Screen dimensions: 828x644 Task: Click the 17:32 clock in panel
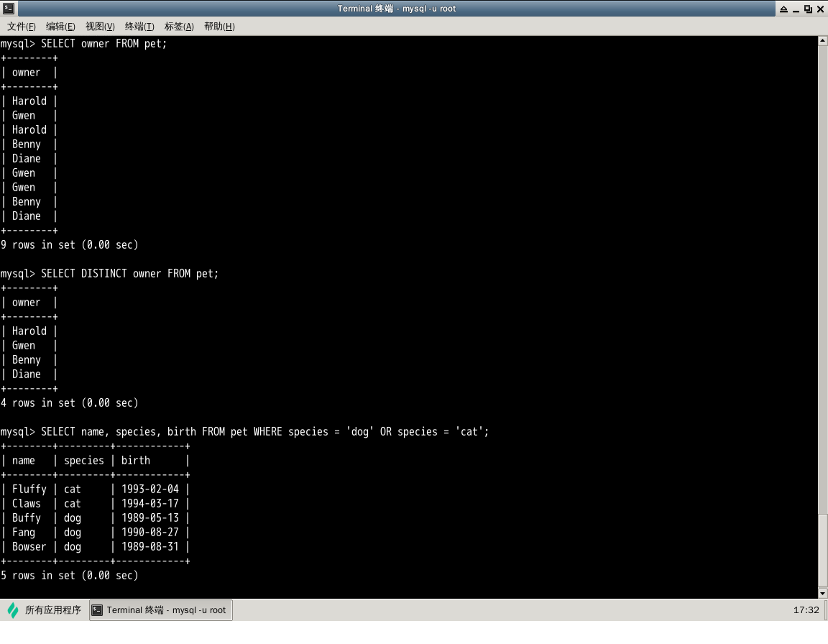tap(806, 610)
